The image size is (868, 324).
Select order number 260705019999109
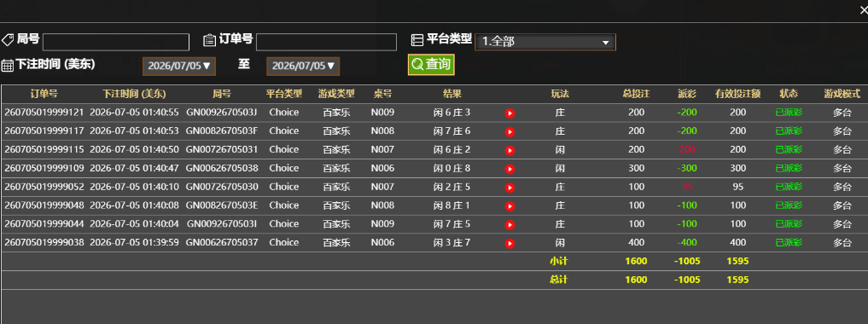44,168
